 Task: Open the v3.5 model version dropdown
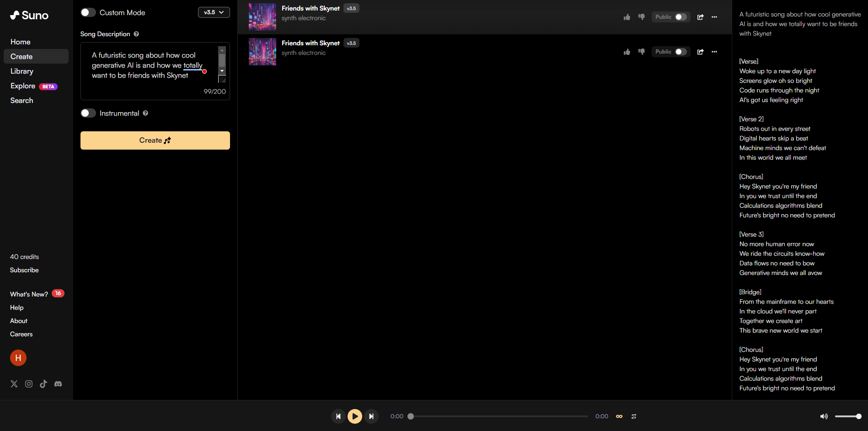[214, 12]
